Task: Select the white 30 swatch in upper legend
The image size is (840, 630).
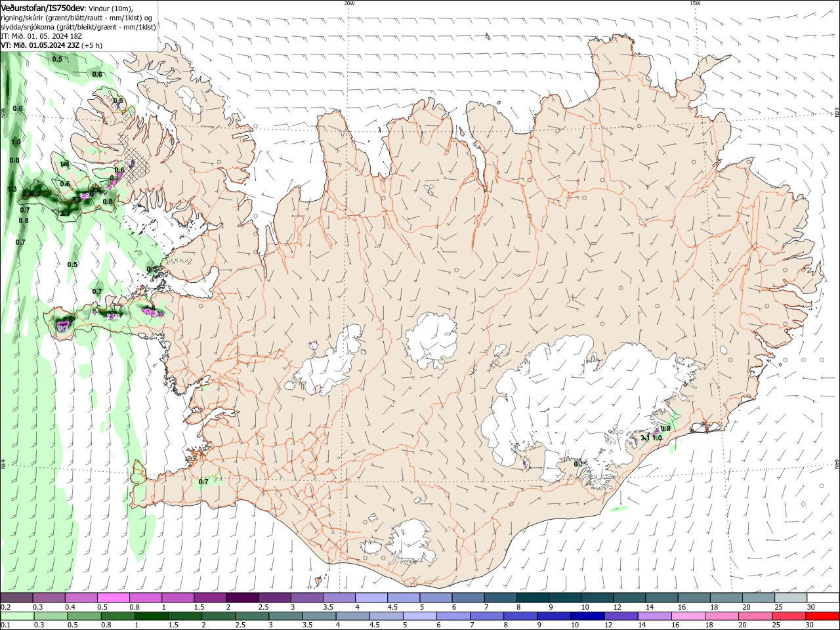Action: tap(824, 598)
